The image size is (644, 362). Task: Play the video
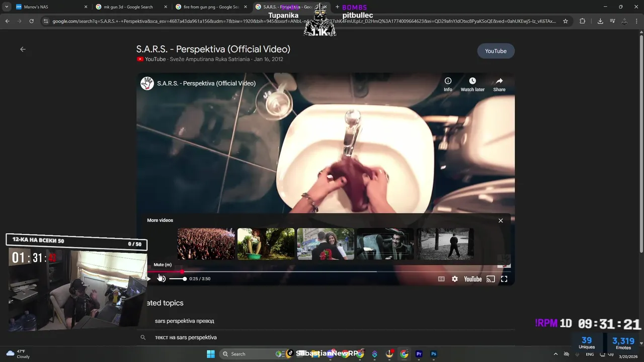148,279
